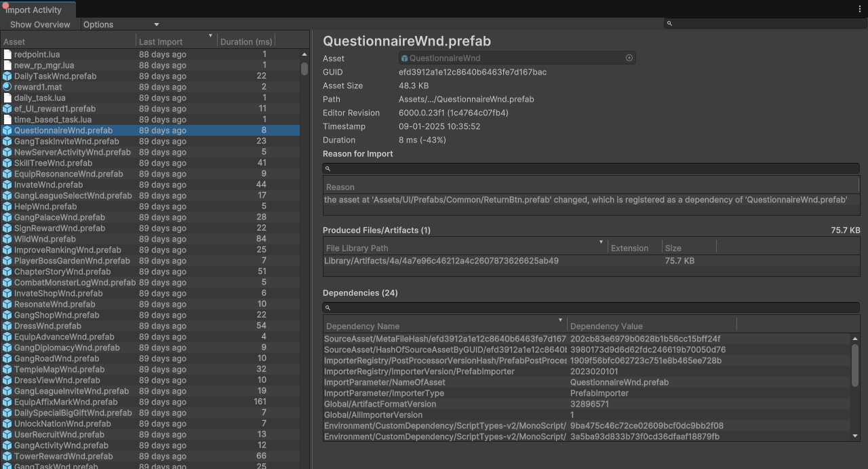Click the three-dot menu icon at top right
Viewport: 868px width, 469px height.
pyautogui.click(x=860, y=10)
